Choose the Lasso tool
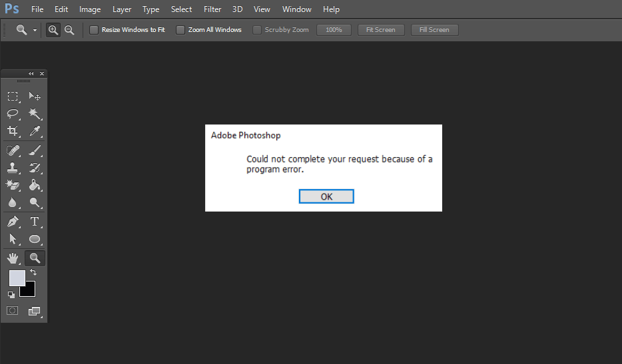The width and height of the screenshot is (622, 364). click(x=13, y=114)
